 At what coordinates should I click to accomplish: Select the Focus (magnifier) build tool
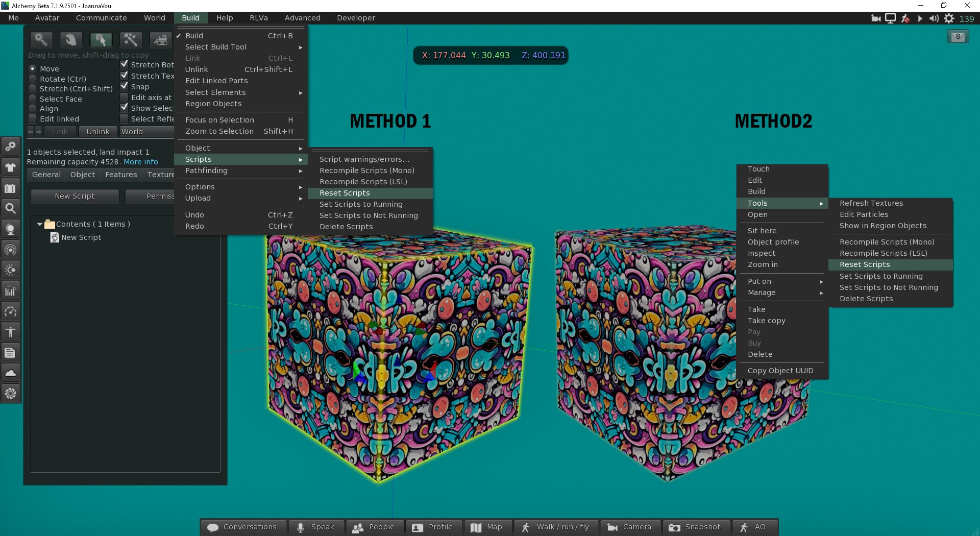pos(41,39)
